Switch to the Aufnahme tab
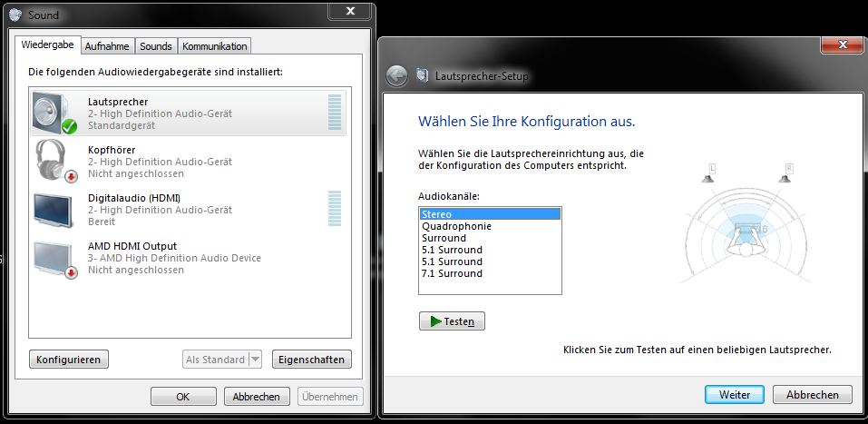868x424 pixels. point(107,46)
